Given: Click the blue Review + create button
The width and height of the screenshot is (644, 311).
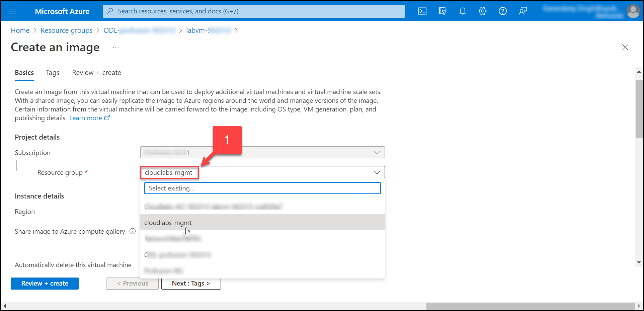Looking at the screenshot, I should coord(45,284).
